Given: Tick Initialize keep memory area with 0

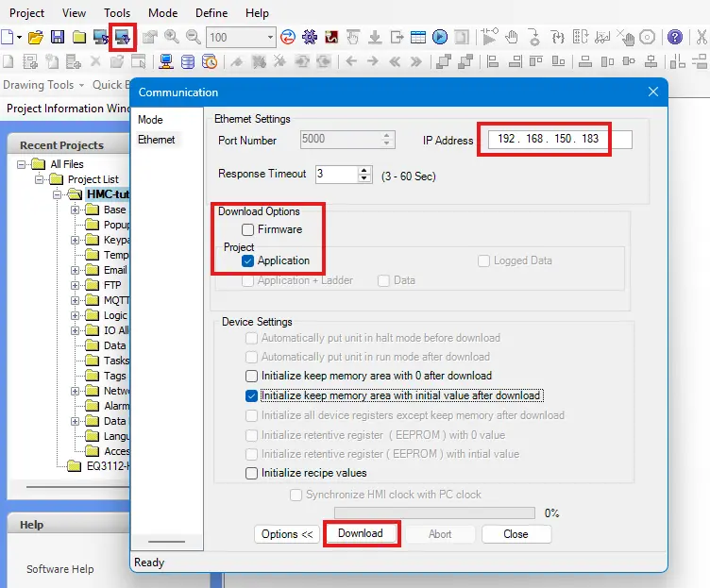Looking at the screenshot, I should [251, 376].
